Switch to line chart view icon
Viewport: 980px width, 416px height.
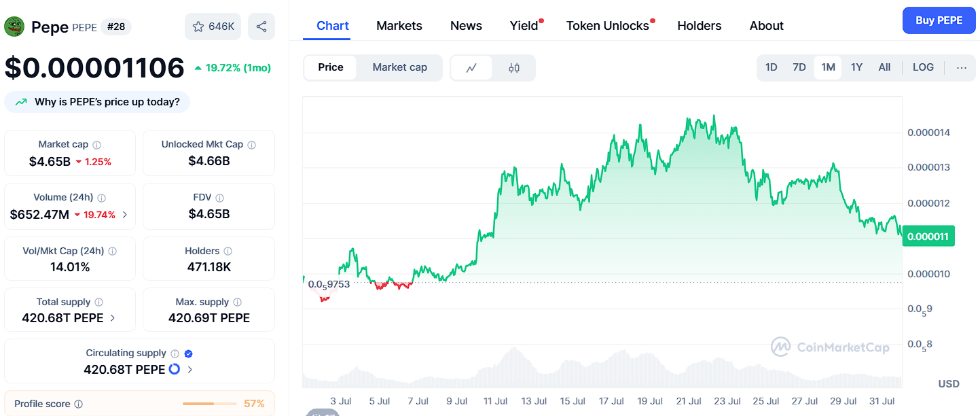click(471, 68)
